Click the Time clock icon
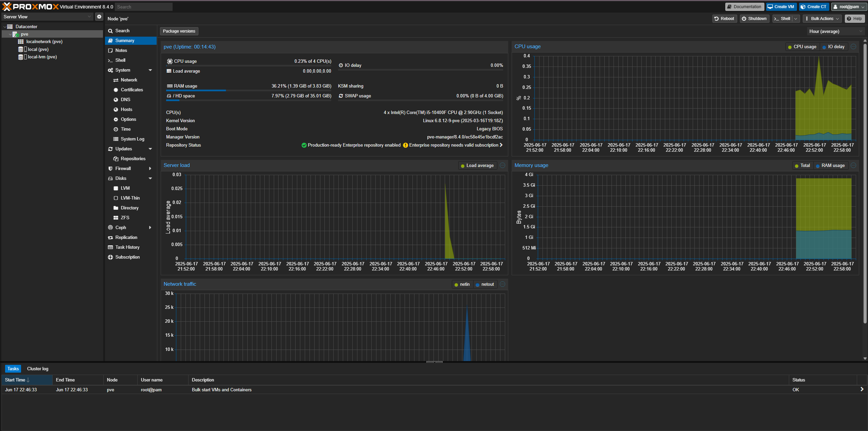 (116, 129)
